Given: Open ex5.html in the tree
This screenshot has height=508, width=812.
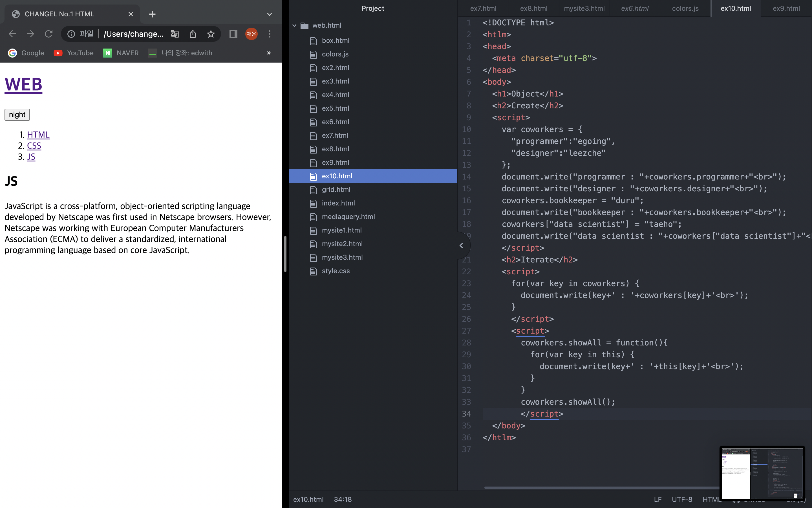Looking at the screenshot, I should (x=336, y=108).
